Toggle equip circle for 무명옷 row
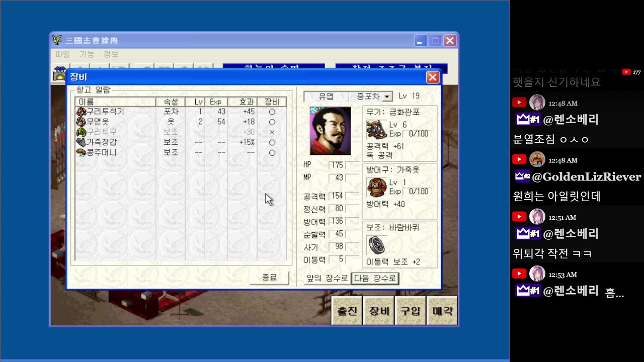644x362 pixels. [272, 122]
